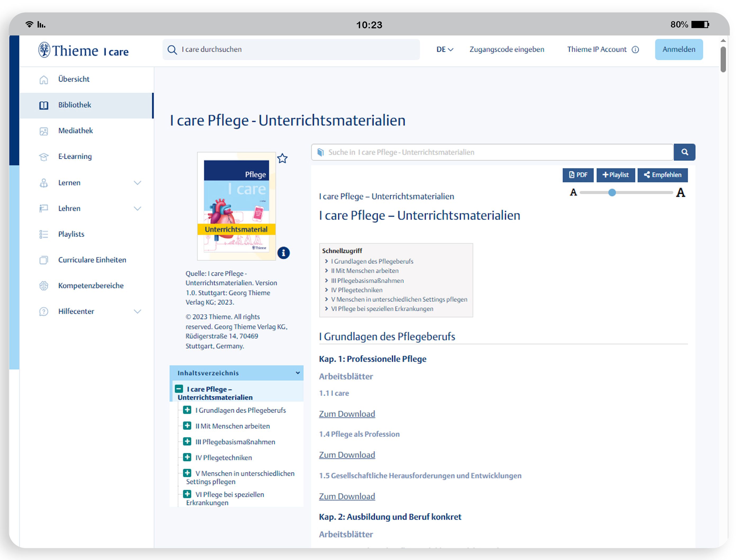Click the Bibliothek book icon
Viewport: 742px width, 560px height.
(x=44, y=105)
